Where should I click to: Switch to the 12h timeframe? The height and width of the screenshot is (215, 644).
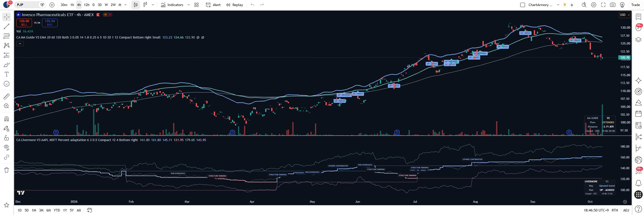pos(87,5)
